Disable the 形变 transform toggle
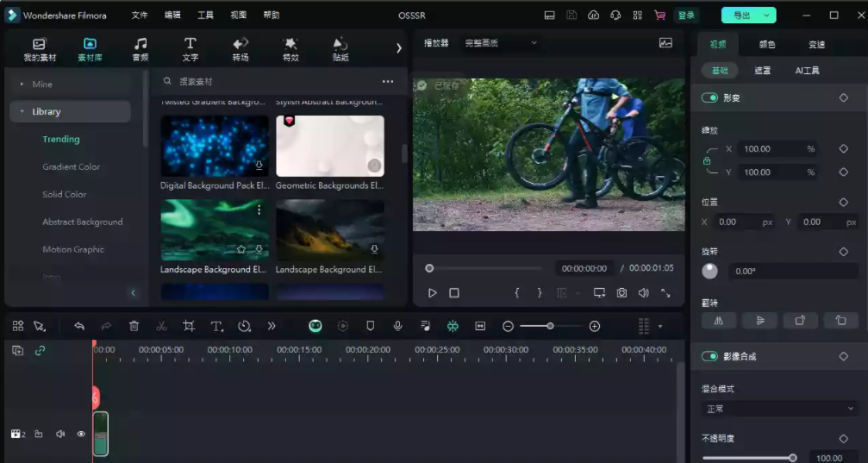 (709, 97)
